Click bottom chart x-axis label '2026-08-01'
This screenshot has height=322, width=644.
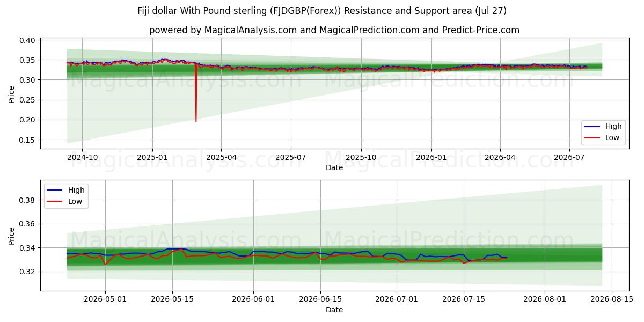click(545, 299)
